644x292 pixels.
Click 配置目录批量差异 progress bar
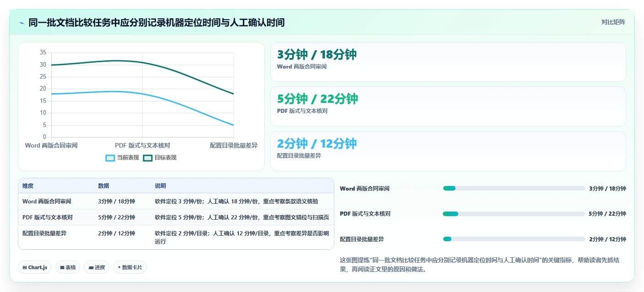(514, 239)
